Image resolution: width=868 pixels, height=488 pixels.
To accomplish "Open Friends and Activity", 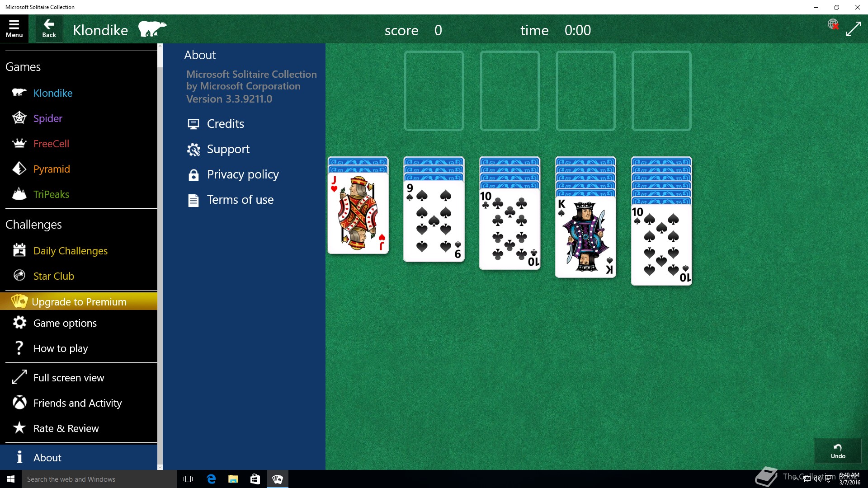I will 78,403.
